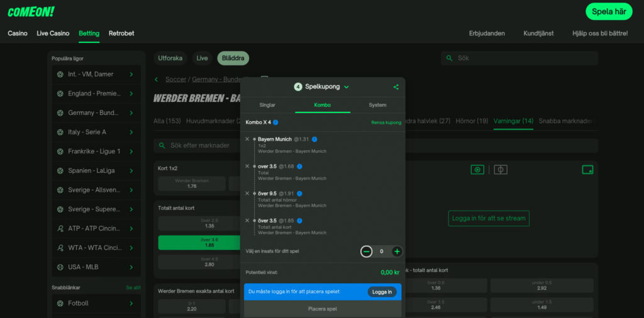Expand Sverige - Superettan chevron
This screenshot has height=318, width=644.
(x=131, y=209)
